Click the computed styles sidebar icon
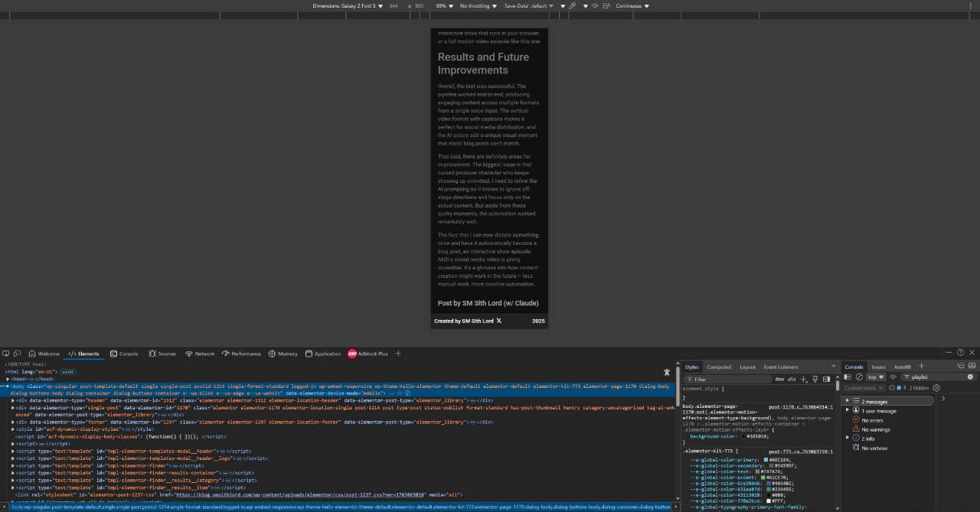Image resolution: width=980 pixels, height=512 pixels. [826, 379]
